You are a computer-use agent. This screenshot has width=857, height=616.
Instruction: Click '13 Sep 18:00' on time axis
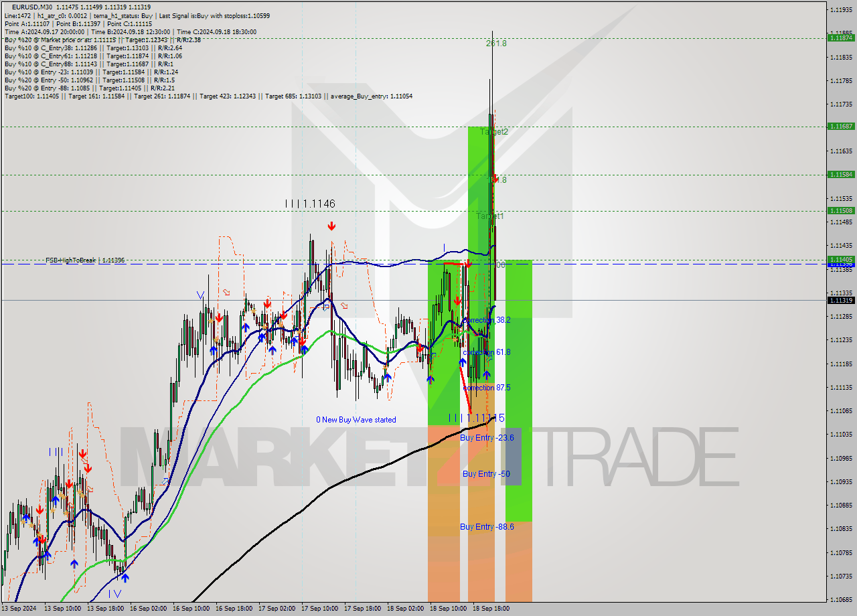pos(105,609)
